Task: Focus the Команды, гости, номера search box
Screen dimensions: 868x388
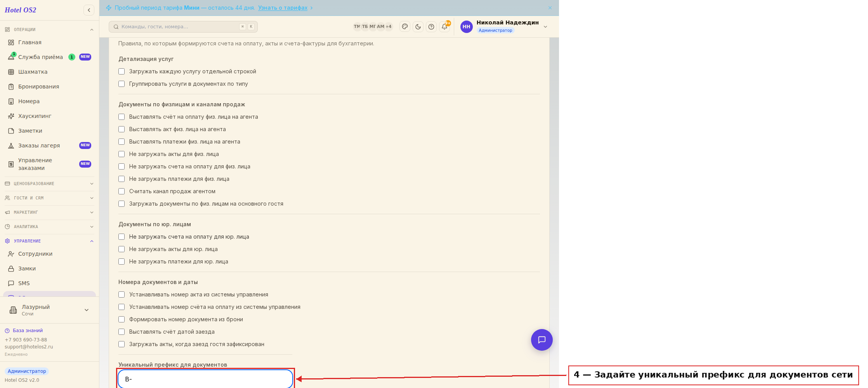Action: tap(183, 27)
